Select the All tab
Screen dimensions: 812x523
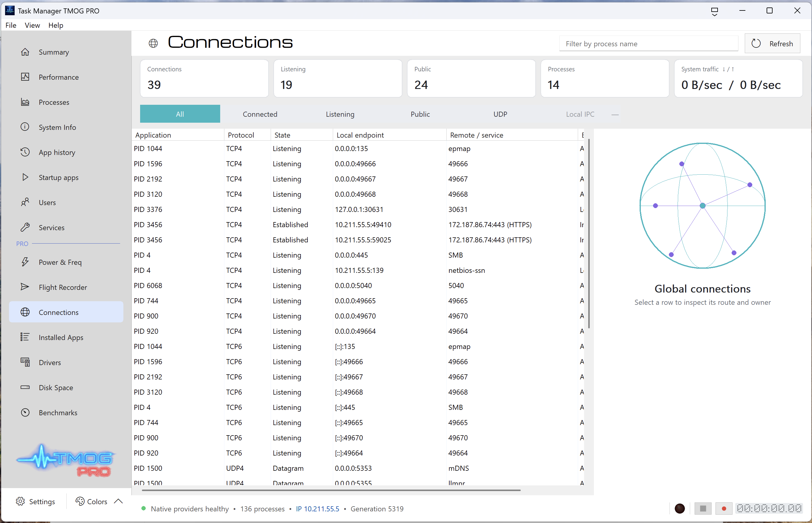click(x=180, y=114)
